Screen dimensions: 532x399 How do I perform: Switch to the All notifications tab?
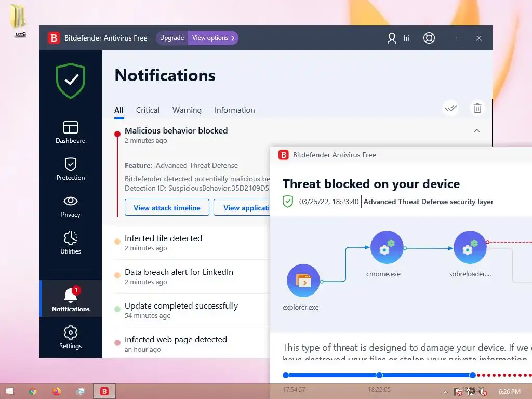pos(119,110)
